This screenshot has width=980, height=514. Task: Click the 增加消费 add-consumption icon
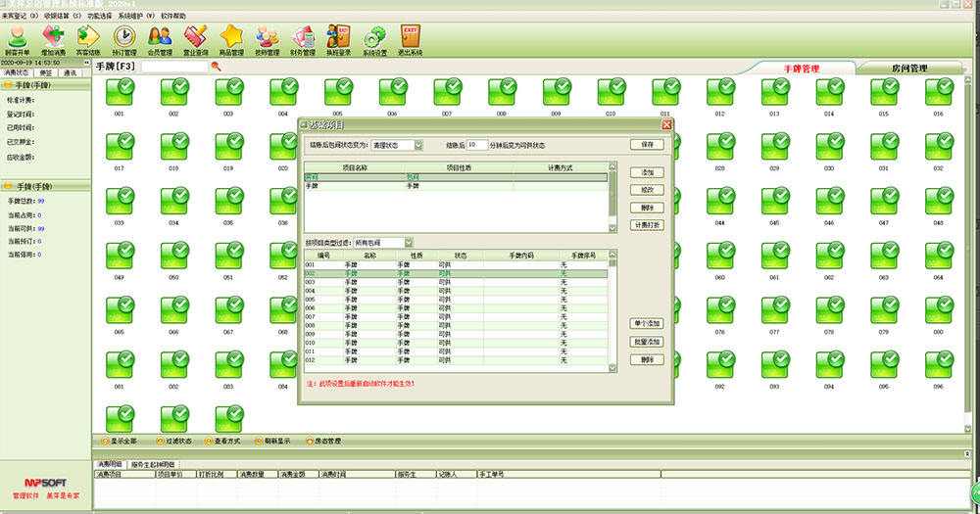point(53,39)
